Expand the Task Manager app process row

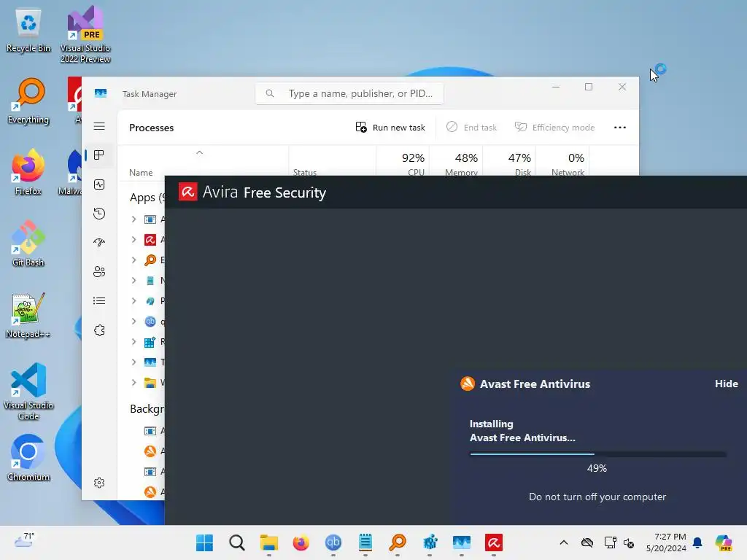(x=134, y=362)
